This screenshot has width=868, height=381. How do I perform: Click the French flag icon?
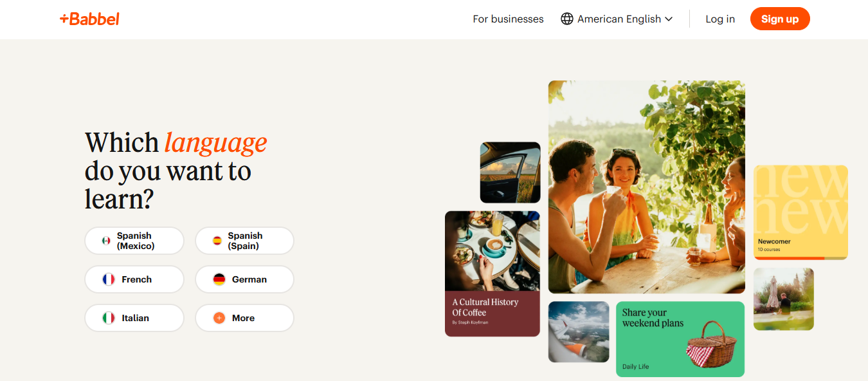(x=109, y=279)
